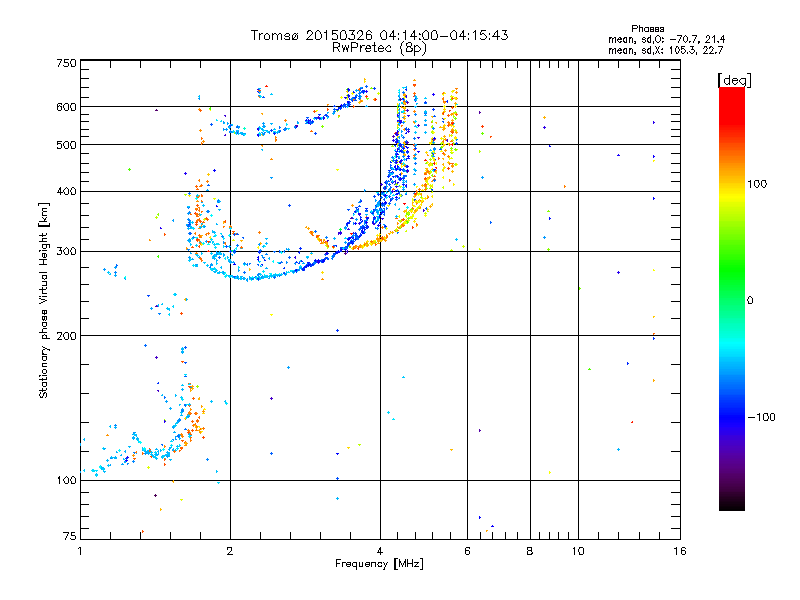Click the y-axis tick label '300'

pyautogui.click(x=66, y=252)
